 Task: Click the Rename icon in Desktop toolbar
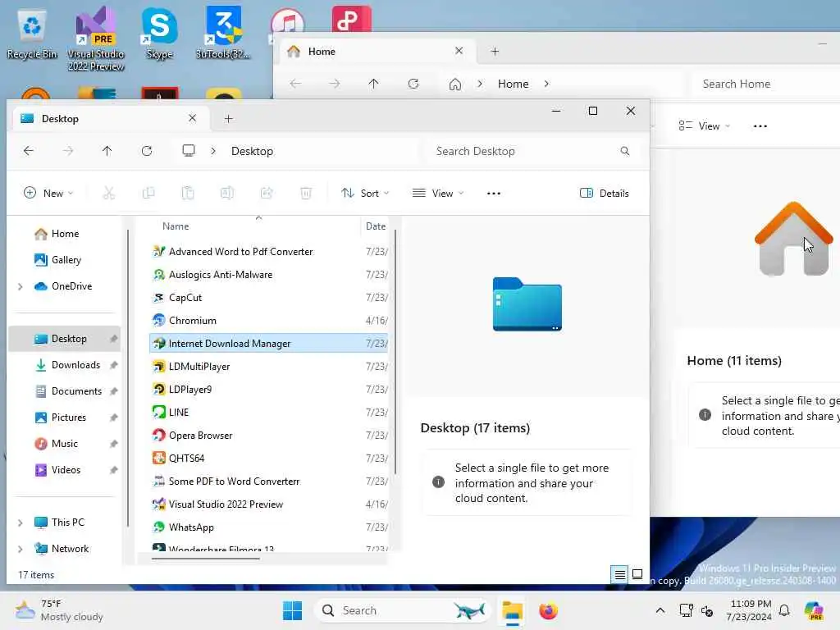coord(227,193)
